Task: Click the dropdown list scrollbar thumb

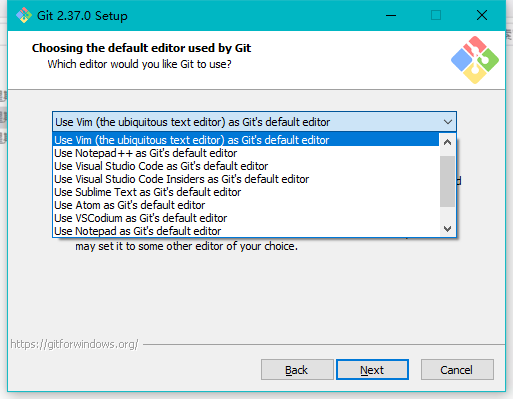Action: 447,181
